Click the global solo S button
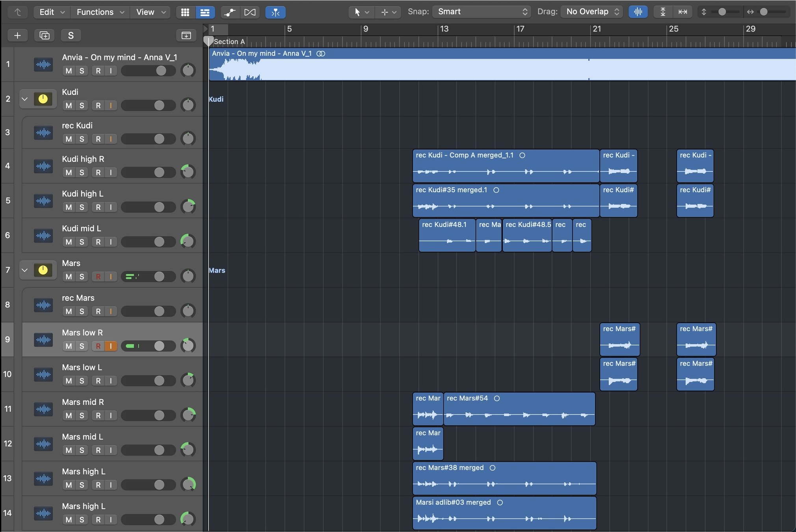 tap(71, 35)
